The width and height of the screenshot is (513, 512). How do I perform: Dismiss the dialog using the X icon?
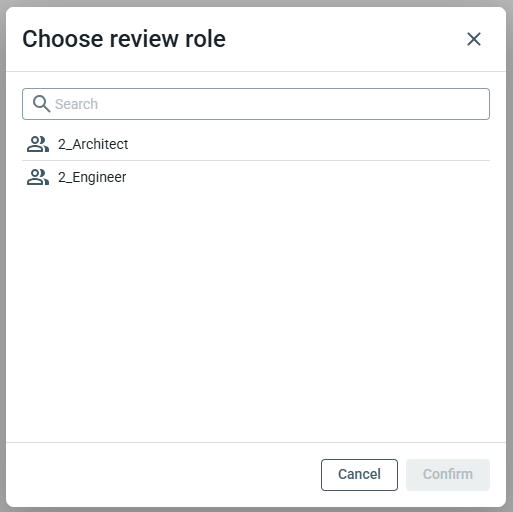pyautogui.click(x=474, y=39)
